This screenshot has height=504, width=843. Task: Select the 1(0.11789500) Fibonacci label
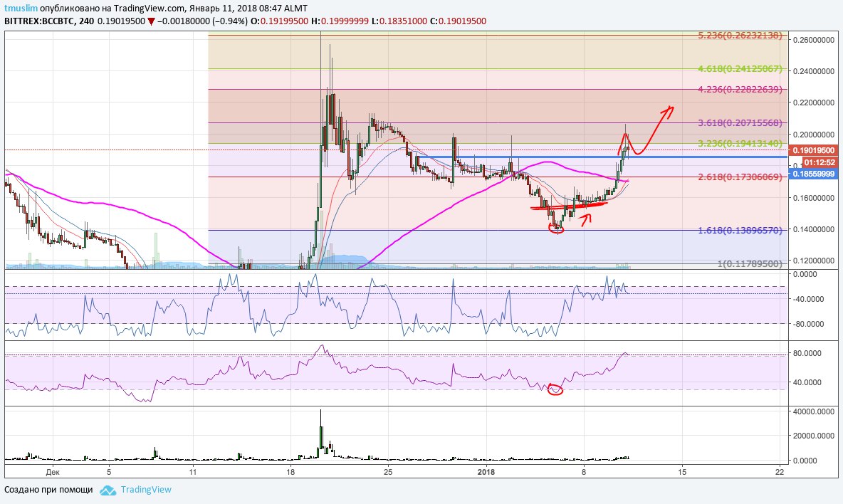(750, 263)
